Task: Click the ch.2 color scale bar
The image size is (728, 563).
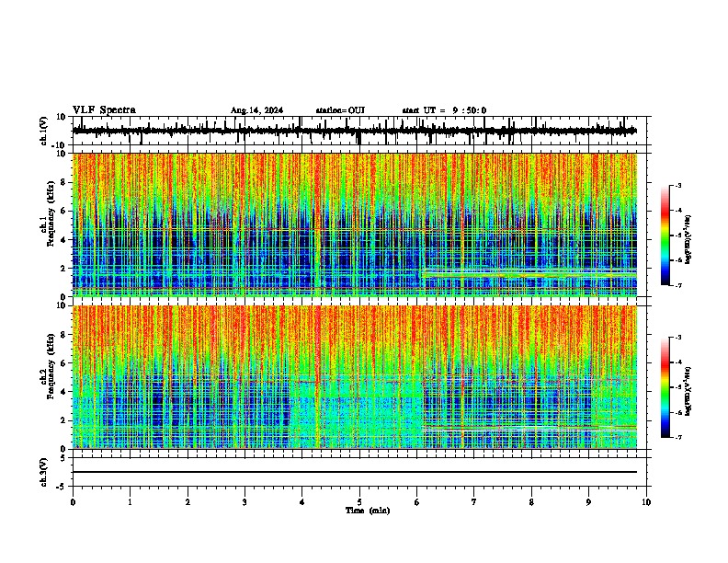Action: pos(665,387)
